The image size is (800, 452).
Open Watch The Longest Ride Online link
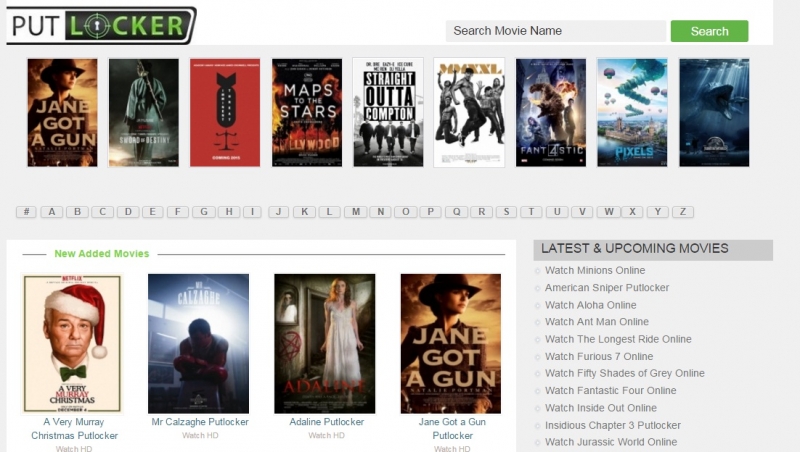pyautogui.click(x=618, y=339)
